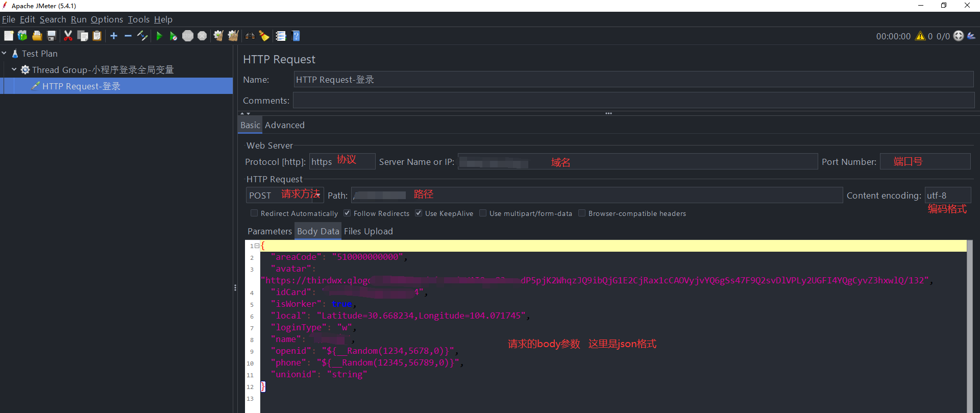Collapse all nodes with minus icon
The width and height of the screenshot is (980, 413).
click(128, 36)
